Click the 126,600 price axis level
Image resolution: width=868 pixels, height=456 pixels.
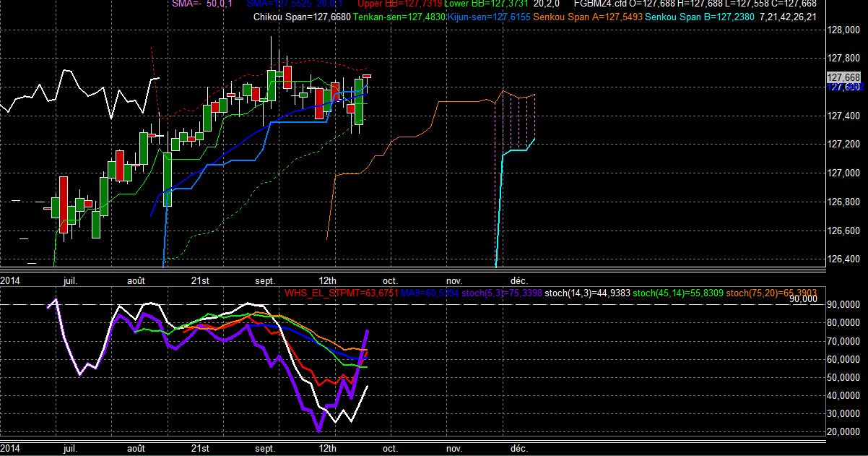tap(844, 231)
